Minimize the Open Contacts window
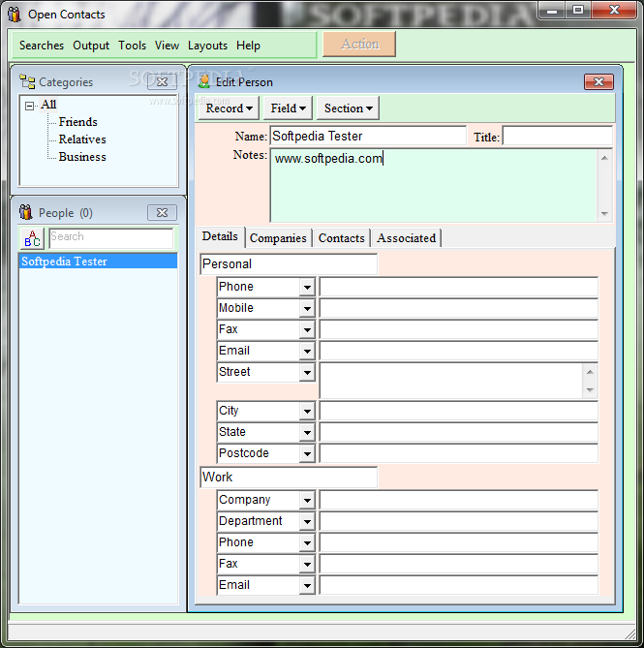This screenshot has height=648, width=644. tap(552, 11)
